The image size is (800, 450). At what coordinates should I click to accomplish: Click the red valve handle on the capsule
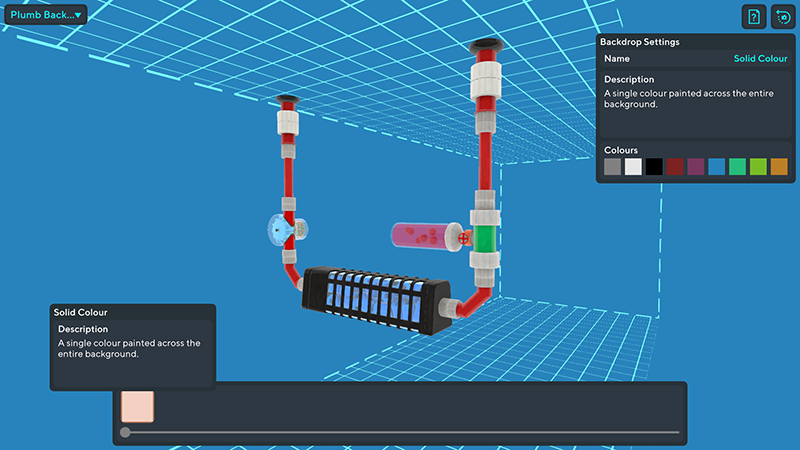463,237
